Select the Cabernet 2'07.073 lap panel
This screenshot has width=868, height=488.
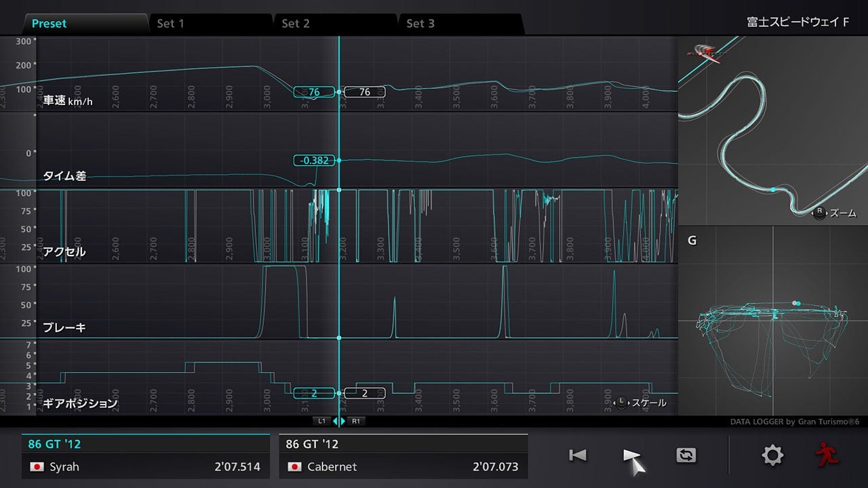click(x=403, y=456)
